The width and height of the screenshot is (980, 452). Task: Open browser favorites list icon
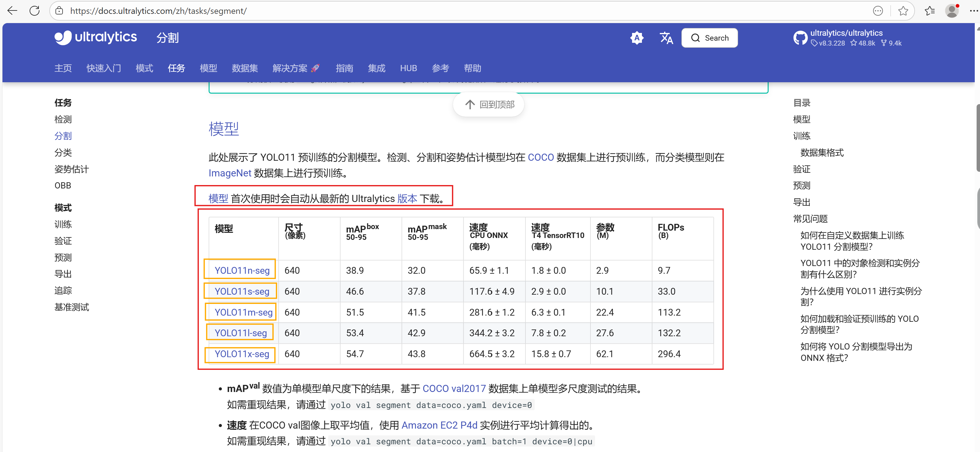929,11
